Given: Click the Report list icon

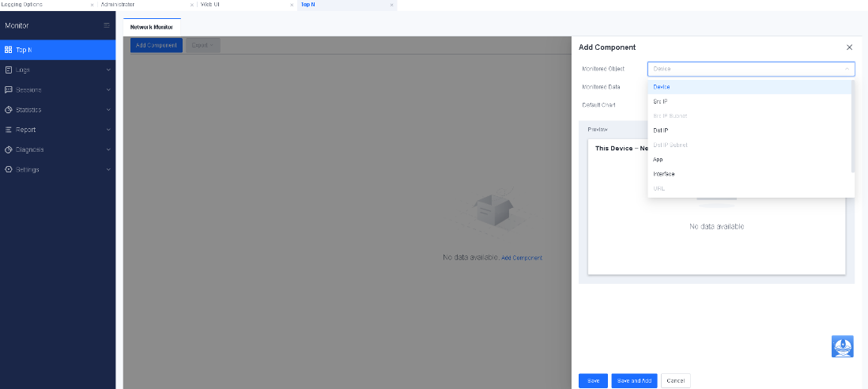Looking at the screenshot, I should coord(9,130).
